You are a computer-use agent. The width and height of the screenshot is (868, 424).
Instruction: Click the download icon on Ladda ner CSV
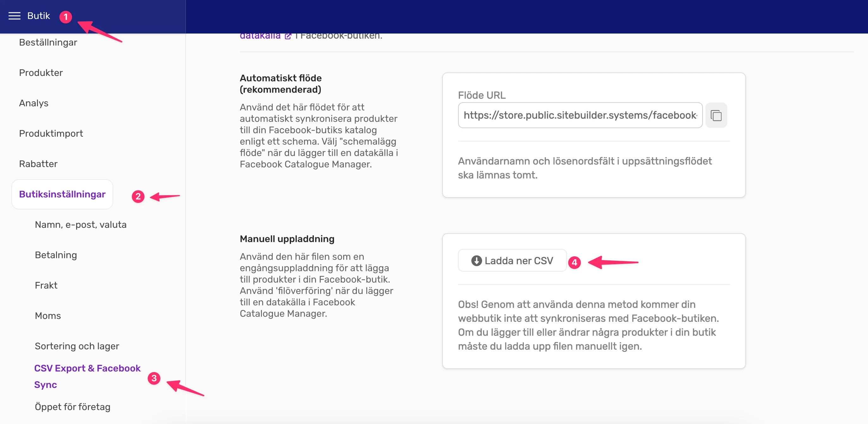(x=476, y=260)
